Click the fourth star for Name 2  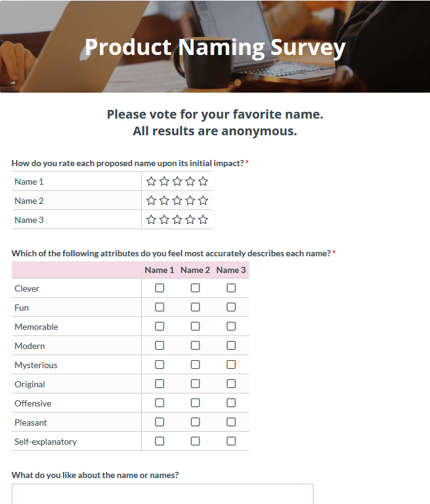[x=190, y=201]
